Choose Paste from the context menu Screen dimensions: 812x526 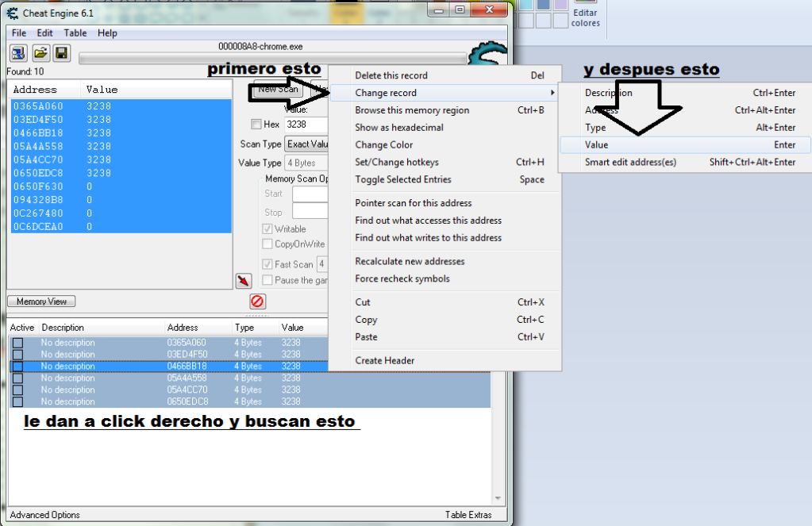point(444,337)
